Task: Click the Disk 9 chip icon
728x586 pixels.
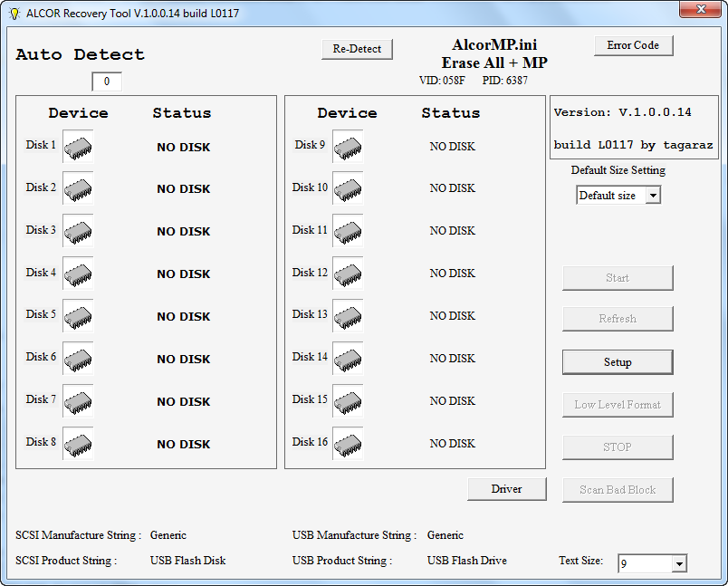Action: coord(348,147)
